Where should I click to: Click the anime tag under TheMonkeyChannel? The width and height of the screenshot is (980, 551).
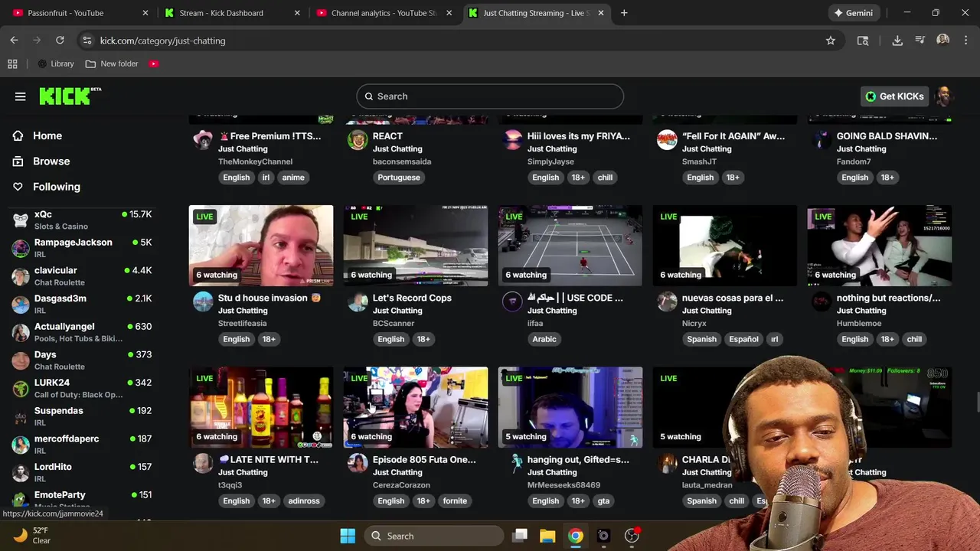(x=293, y=178)
